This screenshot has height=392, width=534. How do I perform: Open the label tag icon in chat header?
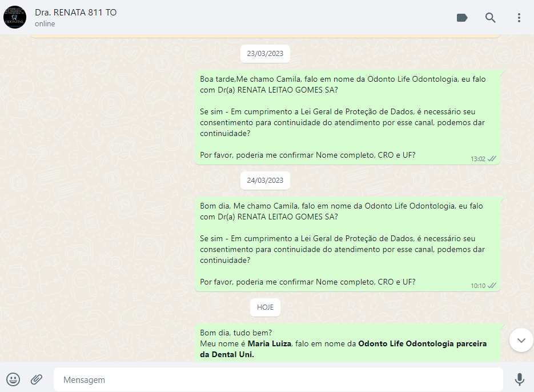462,18
